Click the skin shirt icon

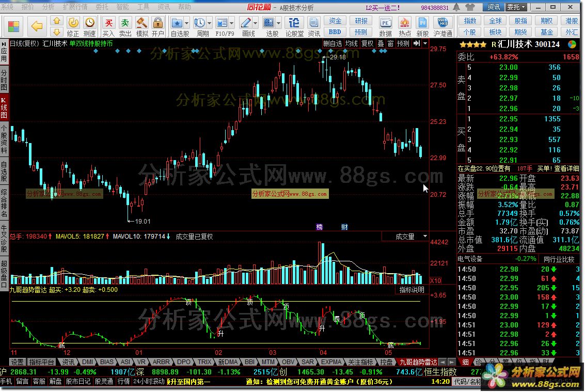470,7
